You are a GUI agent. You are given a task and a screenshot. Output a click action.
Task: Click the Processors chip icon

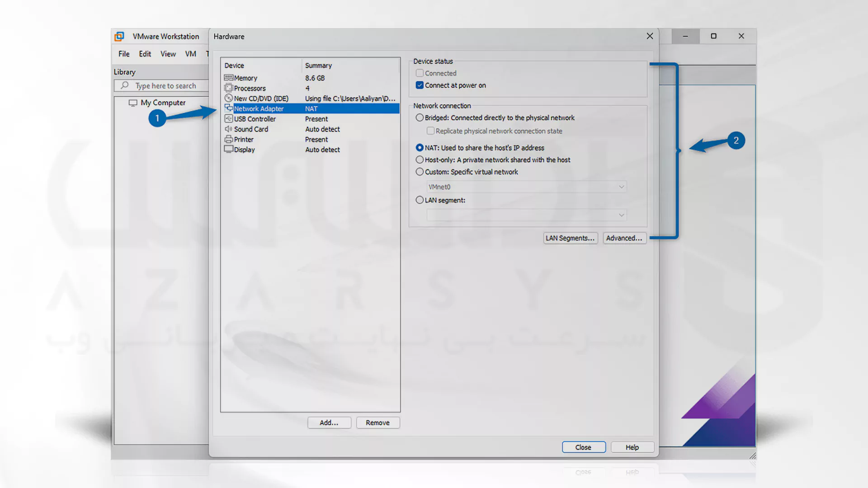tap(229, 88)
